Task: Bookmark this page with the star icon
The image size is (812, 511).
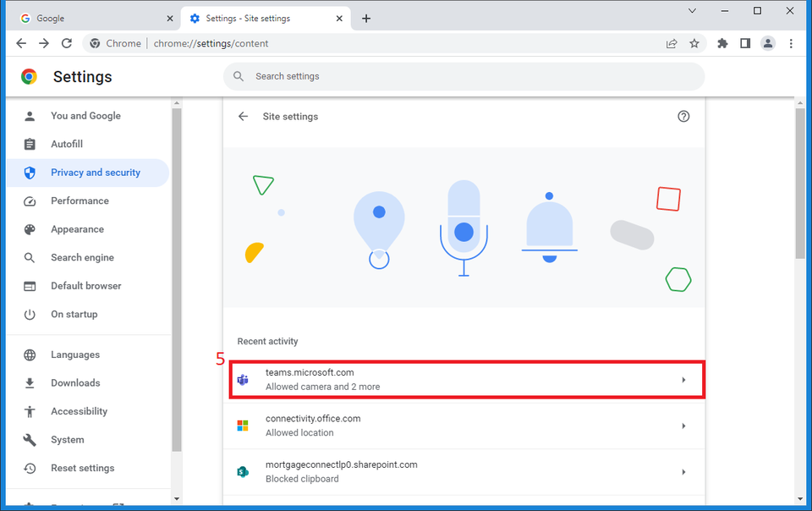Action: click(694, 43)
